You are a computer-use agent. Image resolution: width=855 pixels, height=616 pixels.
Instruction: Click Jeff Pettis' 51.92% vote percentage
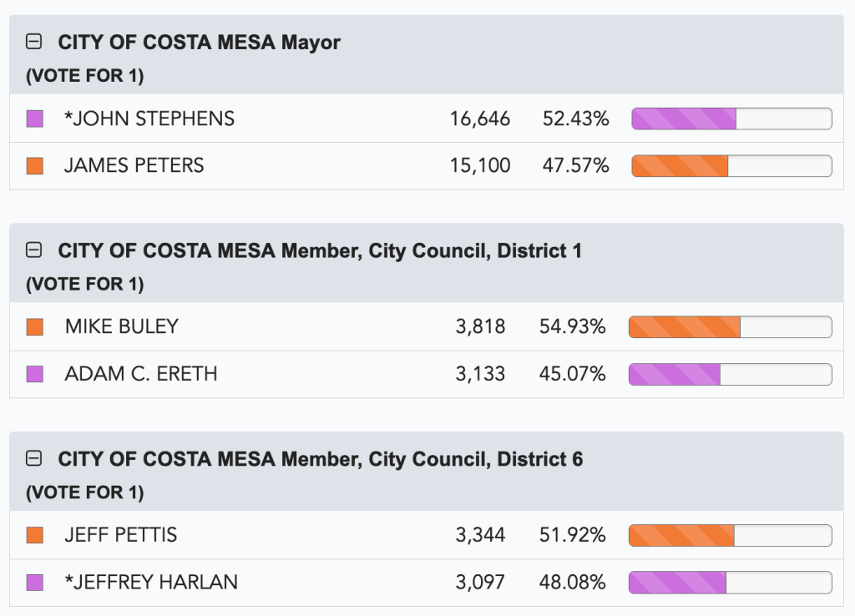click(573, 535)
